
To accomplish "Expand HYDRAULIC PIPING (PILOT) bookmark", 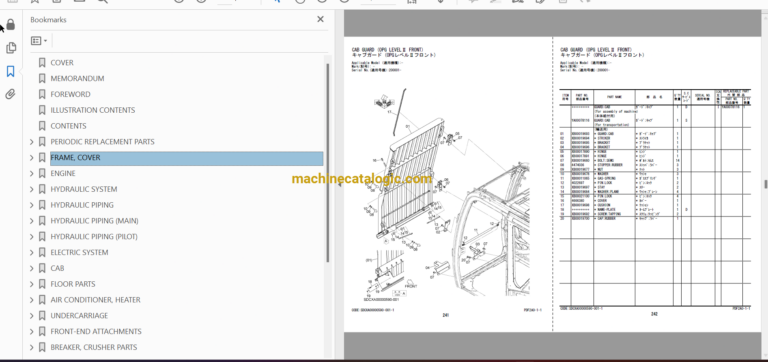I will (32, 237).
